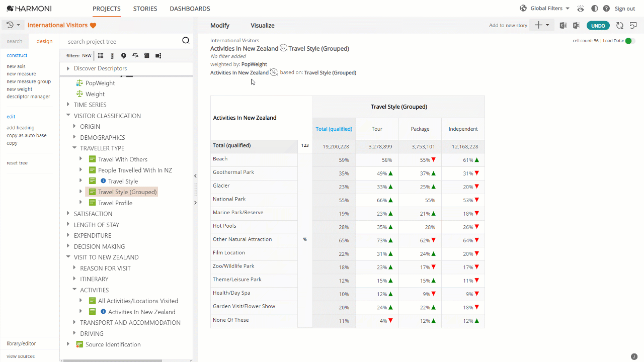Click the eye icon in top bar

click(581, 9)
